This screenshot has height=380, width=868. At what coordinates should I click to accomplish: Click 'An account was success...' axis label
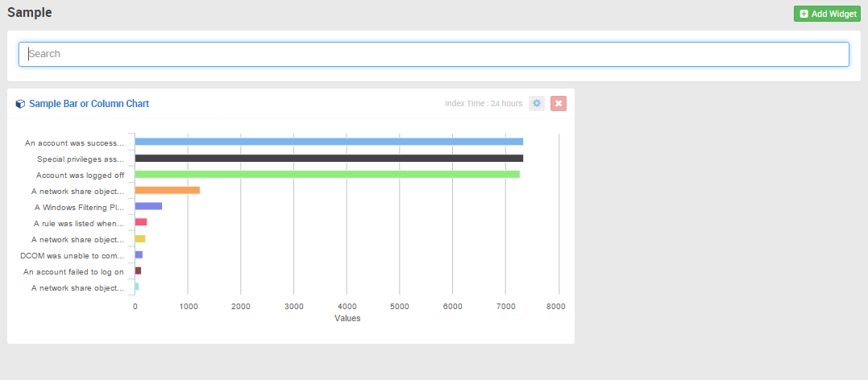74,142
